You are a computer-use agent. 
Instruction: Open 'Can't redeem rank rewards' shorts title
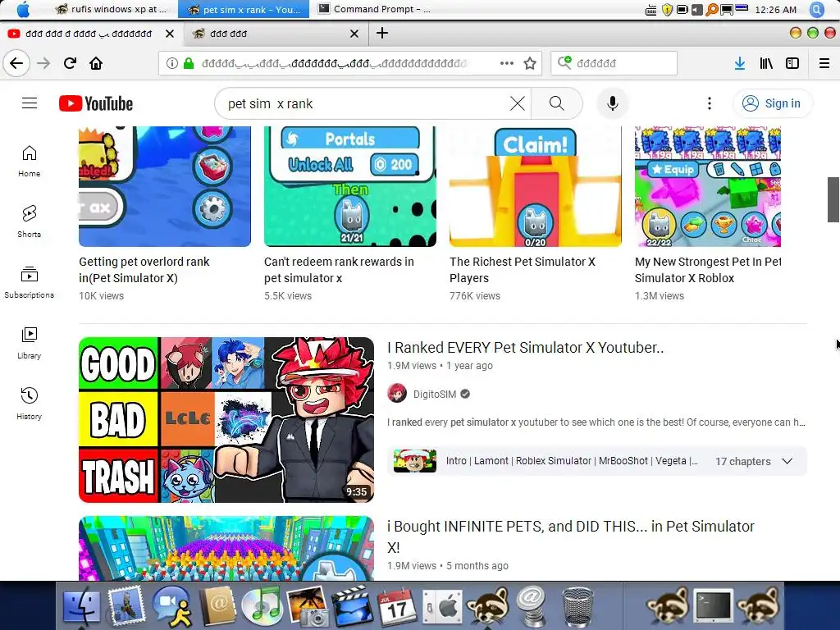click(x=339, y=269)
